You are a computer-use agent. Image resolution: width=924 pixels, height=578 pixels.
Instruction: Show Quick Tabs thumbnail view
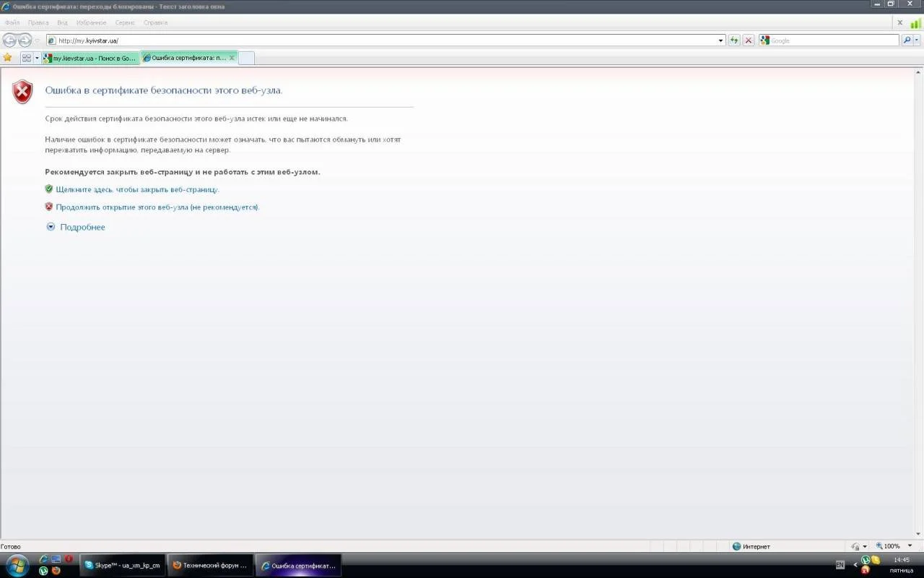27,58
